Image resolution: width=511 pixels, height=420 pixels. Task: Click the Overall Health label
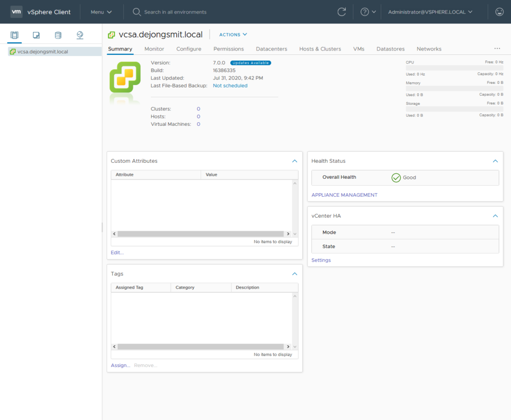click(x=339, y=177)
